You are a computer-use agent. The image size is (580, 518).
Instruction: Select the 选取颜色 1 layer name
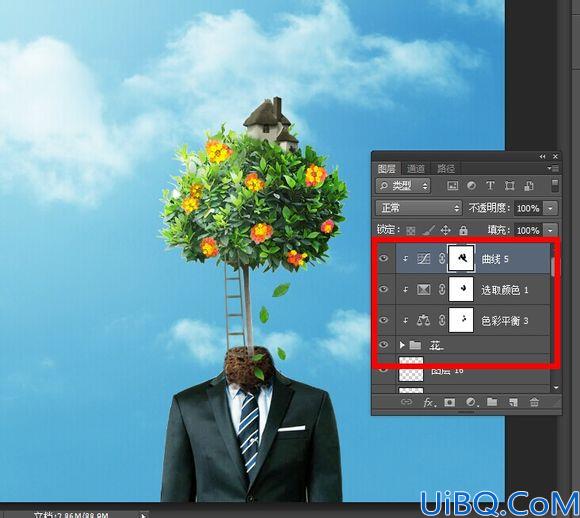tap(505, 290)
